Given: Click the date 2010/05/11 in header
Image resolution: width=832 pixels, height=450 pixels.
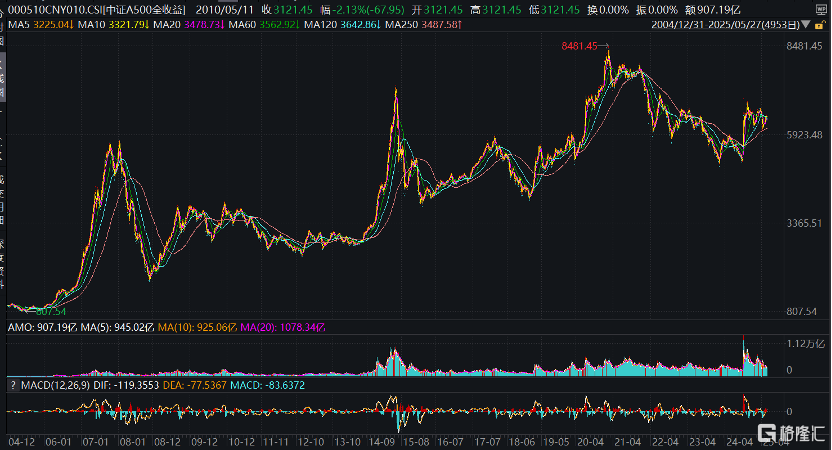Looking at the screenshot, I should click(x=224, y=10).
